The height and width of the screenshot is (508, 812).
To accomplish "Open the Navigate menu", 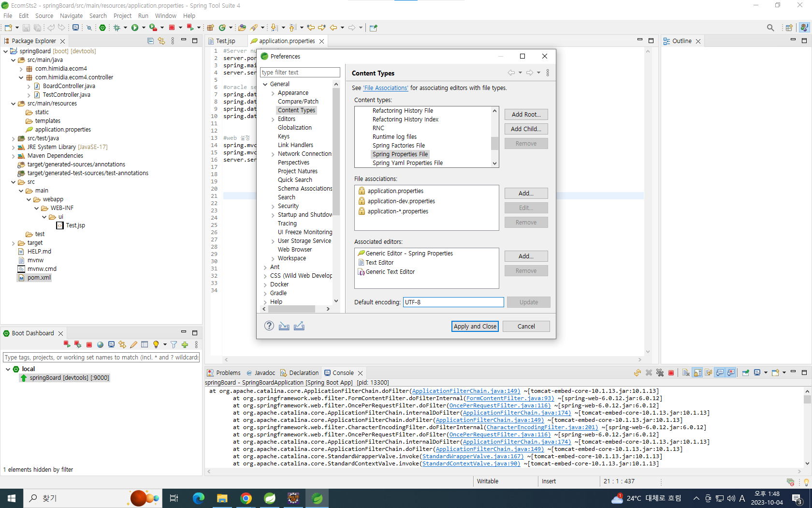I will coord(72,16).
